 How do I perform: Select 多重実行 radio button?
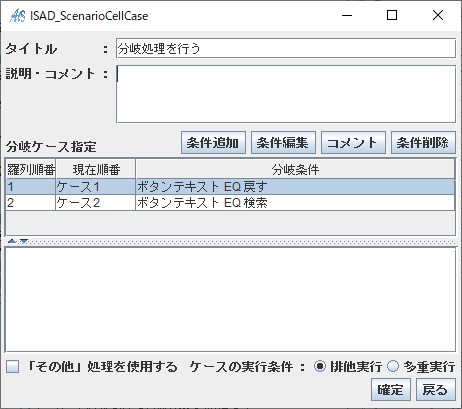(x=393, y=367)
